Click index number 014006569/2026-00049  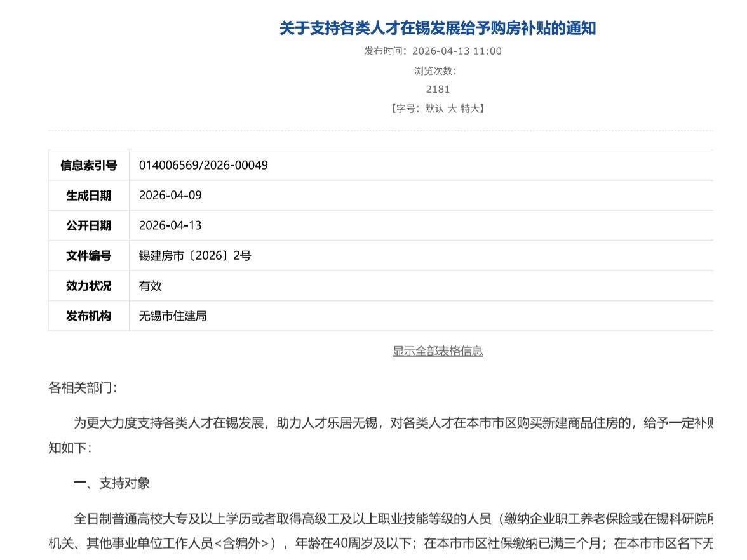click(203, 165)
